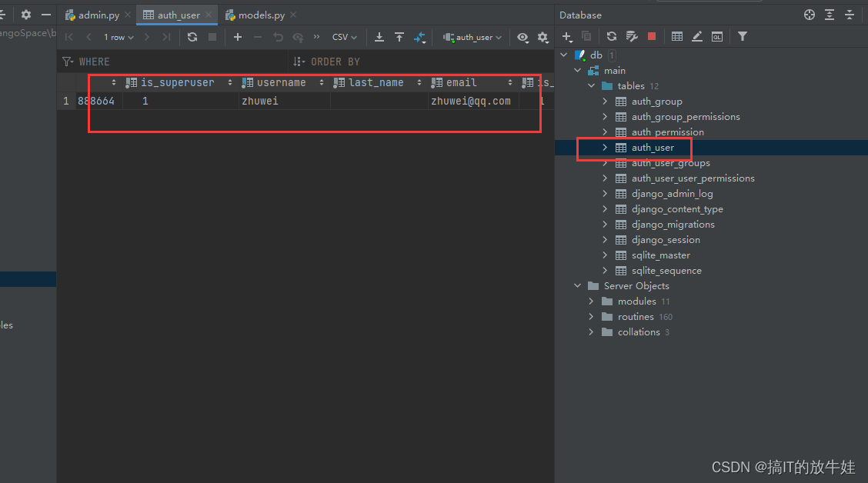The image size is (868, 483).
Task: Click the revert changes undo icon
Action: tap(278, 37)
